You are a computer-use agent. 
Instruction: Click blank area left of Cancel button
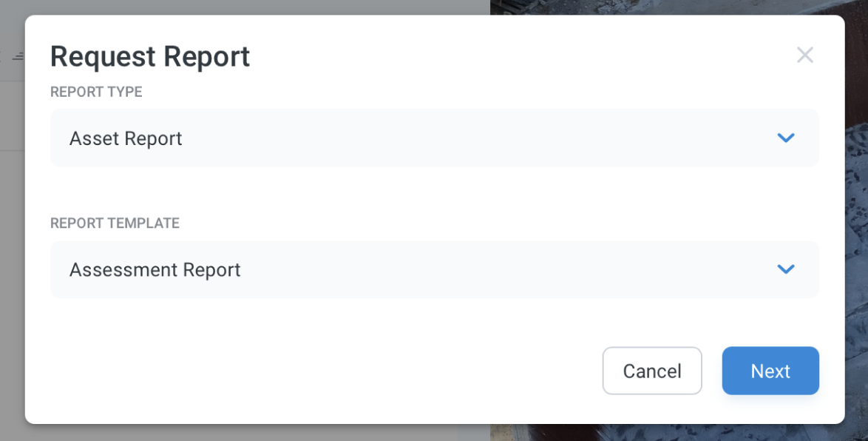coord(333,371)
